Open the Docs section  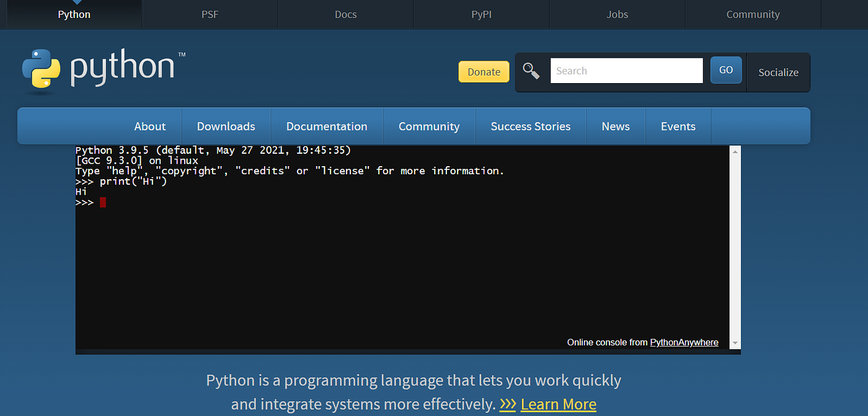click(x=345, y=14)
